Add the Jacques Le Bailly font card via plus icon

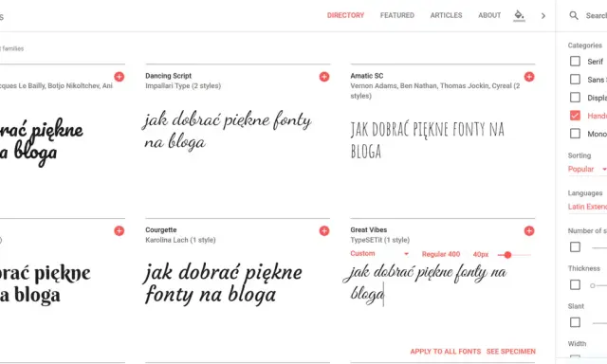coord(120,77)
